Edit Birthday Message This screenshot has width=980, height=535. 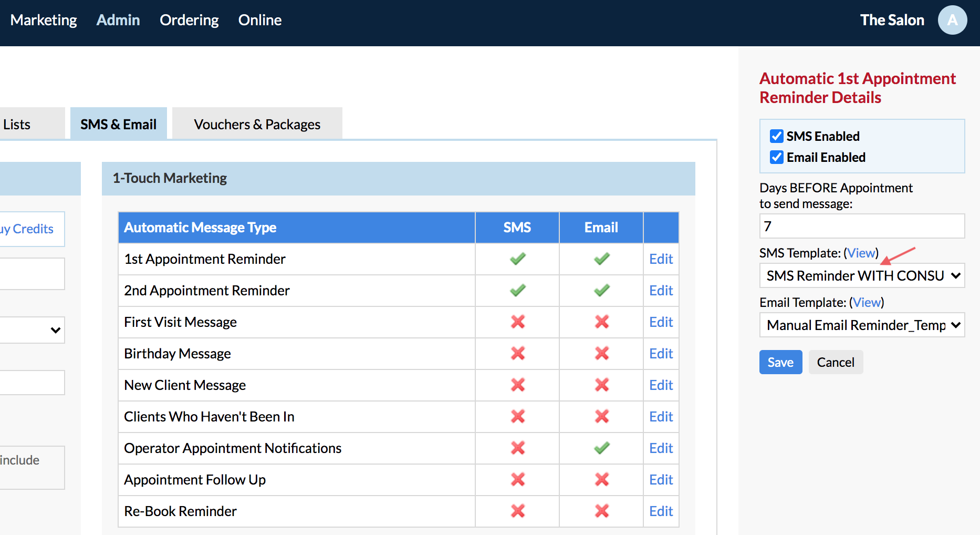tap(661, 354)
